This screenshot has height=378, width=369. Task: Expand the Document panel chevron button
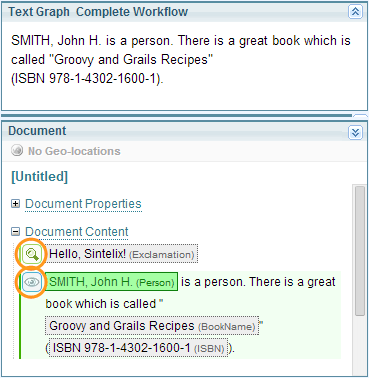(x=355, y=132)
